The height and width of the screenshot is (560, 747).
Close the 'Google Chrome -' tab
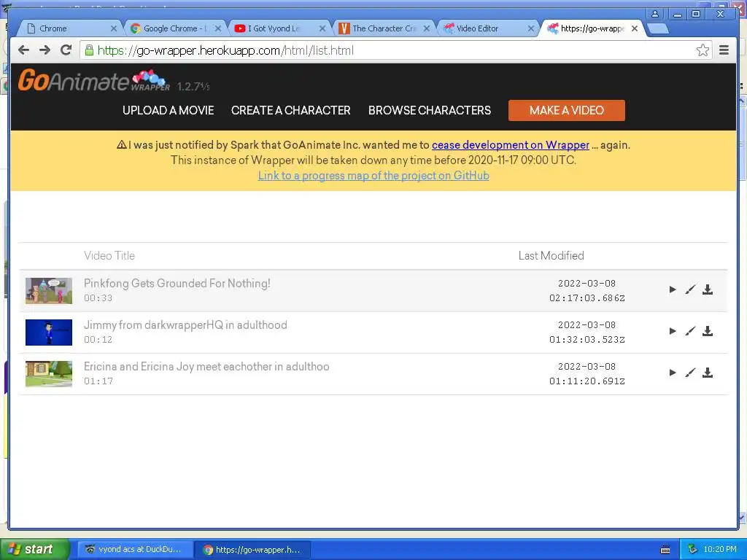tap(217, 28)
